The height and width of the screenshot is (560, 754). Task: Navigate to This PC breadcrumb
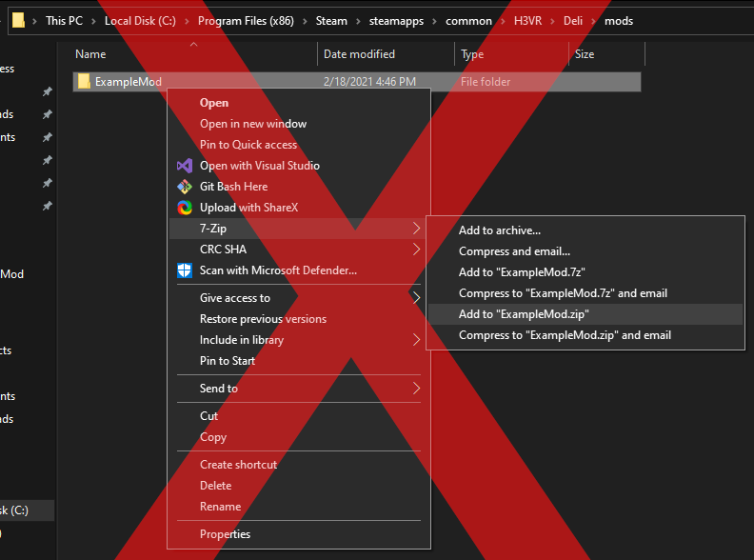(x=64, y=21)
